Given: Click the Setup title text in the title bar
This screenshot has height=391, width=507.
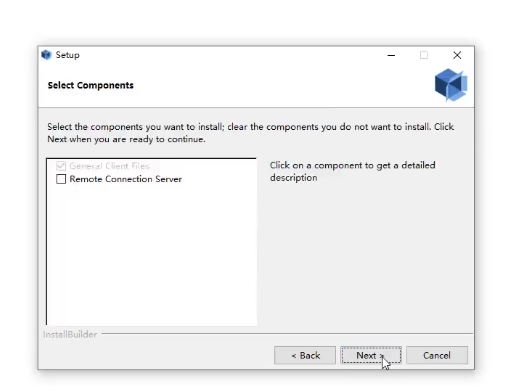Looking at the screenshot, I should coord(68,55).
